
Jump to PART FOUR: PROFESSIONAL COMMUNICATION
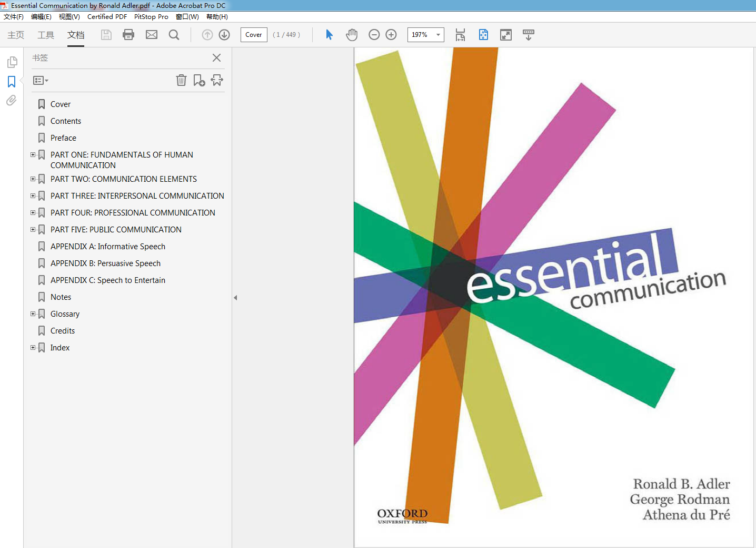coord(133,213)
